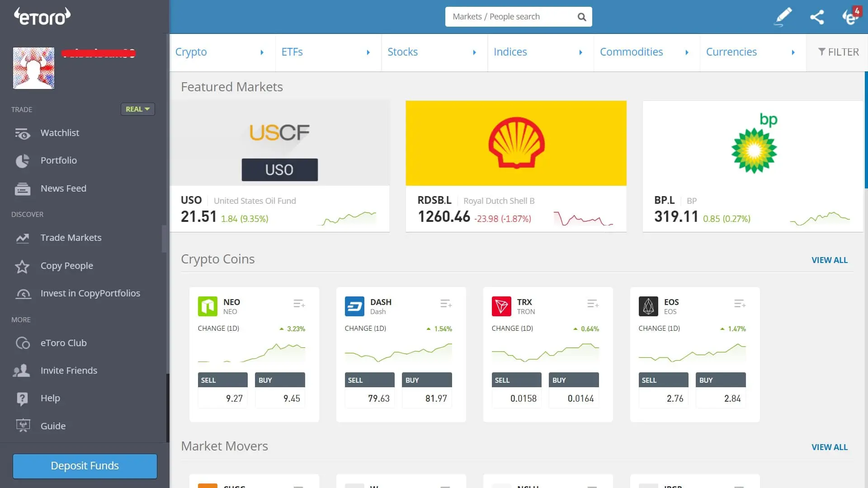Add DASH to watchlist list icon
Screen dimensions: 868x488
pyautogui.click(x=446, y=304)
